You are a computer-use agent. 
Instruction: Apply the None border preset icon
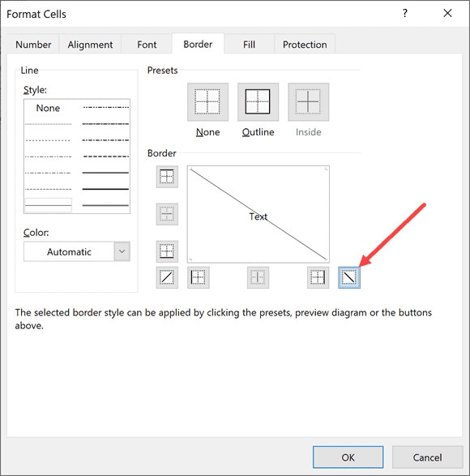click(207, 102)
